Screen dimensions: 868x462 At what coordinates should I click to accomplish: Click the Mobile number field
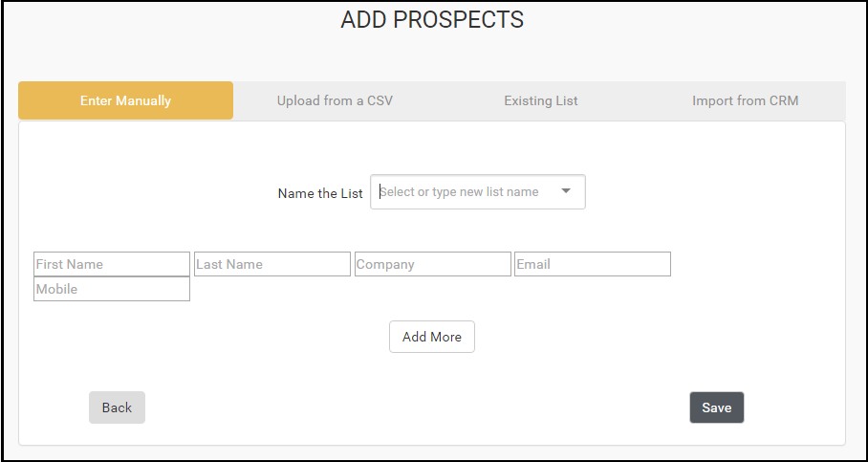click(112, 289)
